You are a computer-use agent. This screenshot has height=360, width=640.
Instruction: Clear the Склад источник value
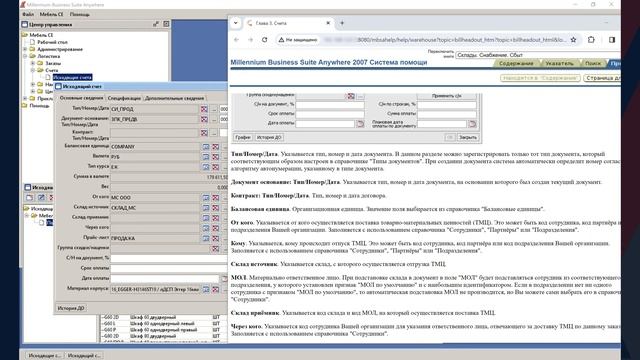pos(215,208)
